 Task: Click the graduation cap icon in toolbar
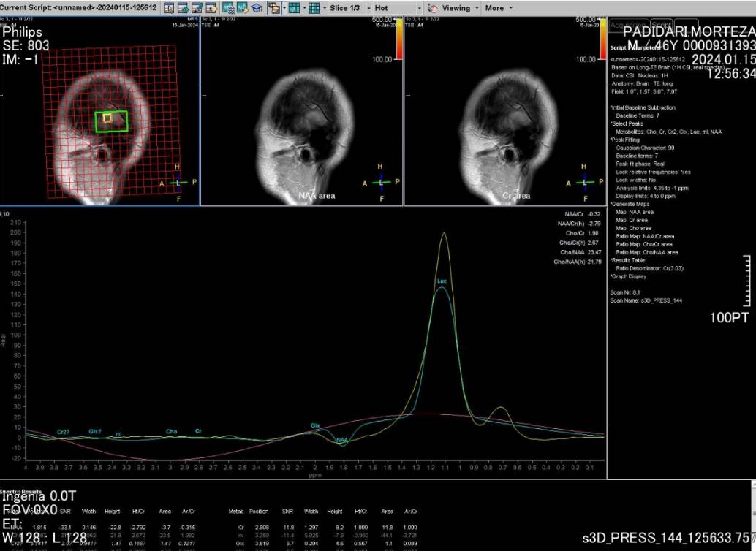click(257, 8)
